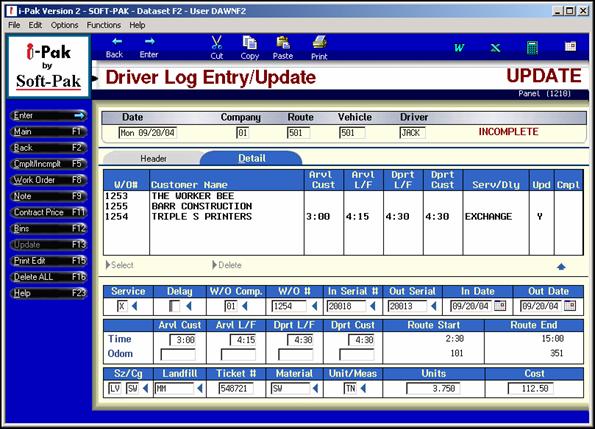The image size is (595, 429).
Task: Click the Work Order F8 button
Action: click(49, 180)
